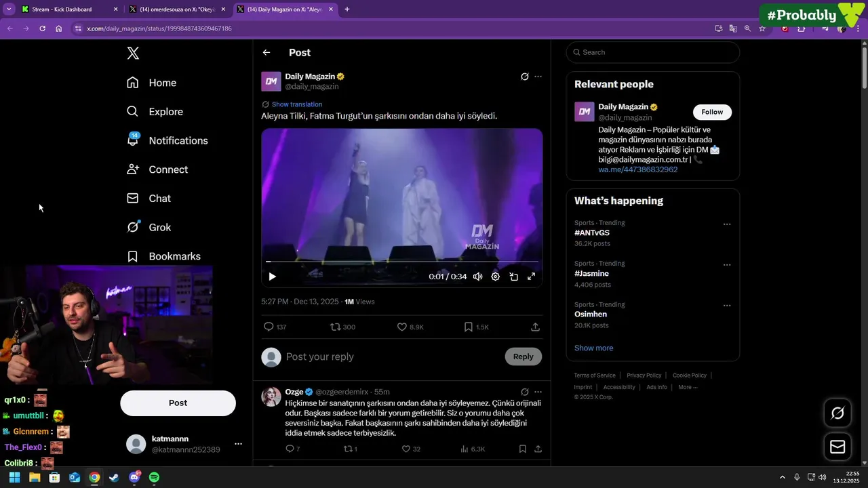
Task: Open Grok in the sidebar
Action: pyautogui.click(x=149, y=227)
